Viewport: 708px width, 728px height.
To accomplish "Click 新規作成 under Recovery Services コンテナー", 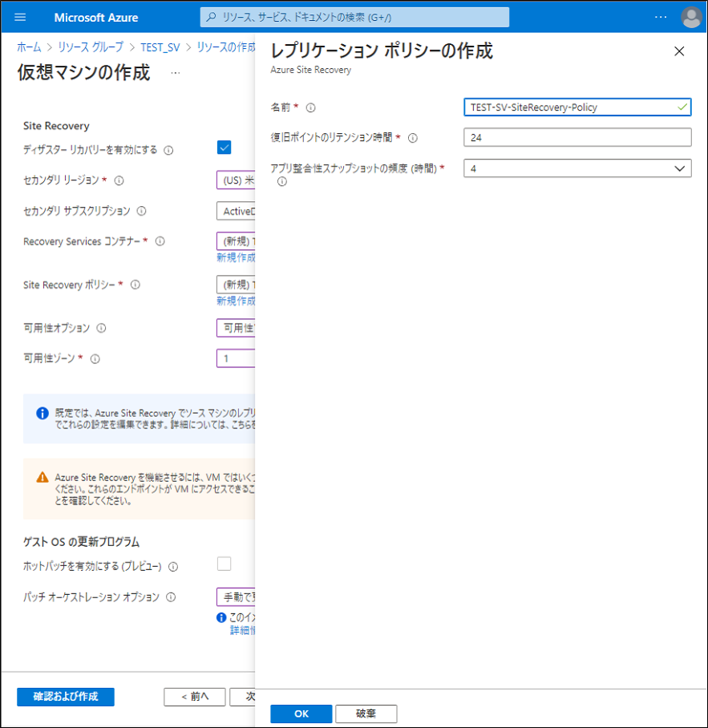I will 236,257.
